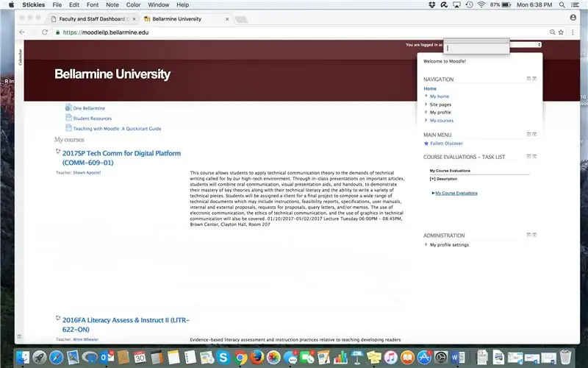Viewport: 588px width, 368px height.
Task: Expand the [+] Description section
Action: point(443,179)
